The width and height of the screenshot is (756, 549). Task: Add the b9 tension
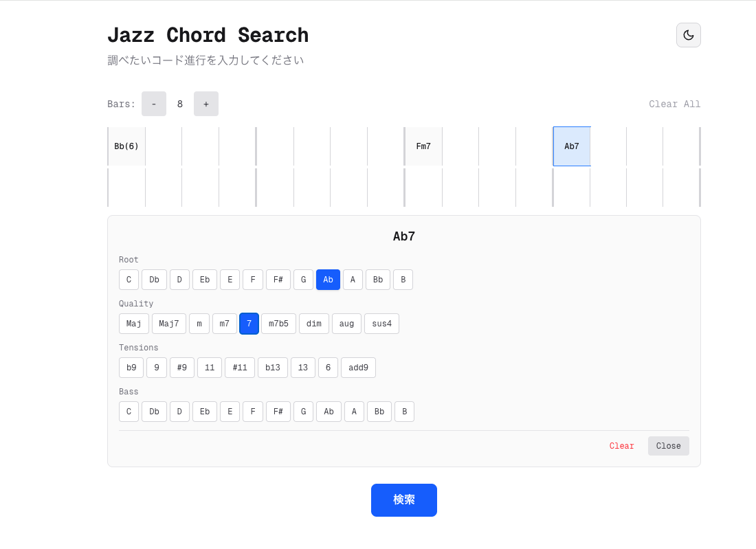pyautogui.click(x=131, y=368)
